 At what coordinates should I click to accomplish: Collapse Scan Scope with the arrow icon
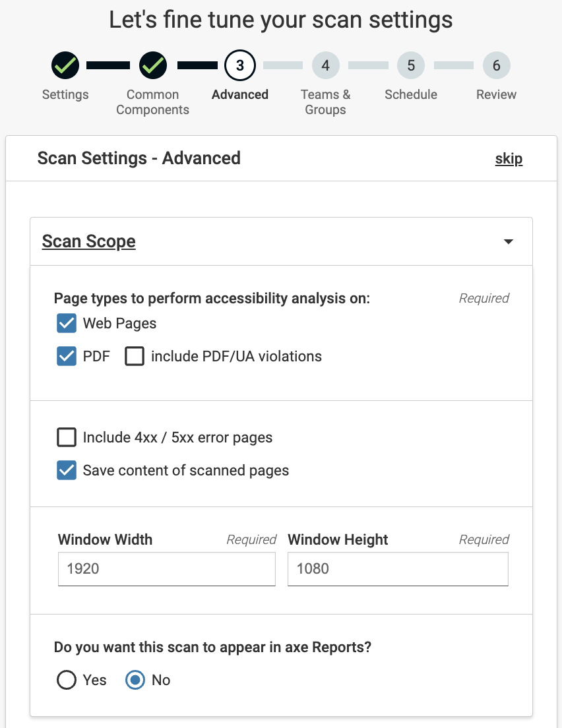tap(508, 242)
